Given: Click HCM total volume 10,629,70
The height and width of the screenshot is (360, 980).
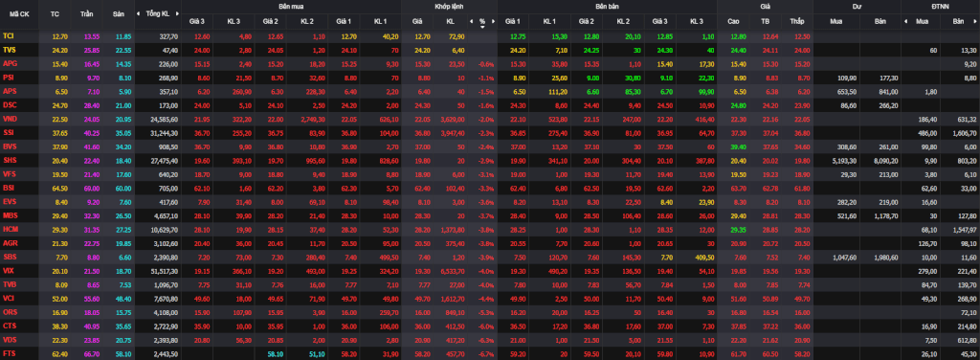Looking at the screenshot, I should pos(165,230).
